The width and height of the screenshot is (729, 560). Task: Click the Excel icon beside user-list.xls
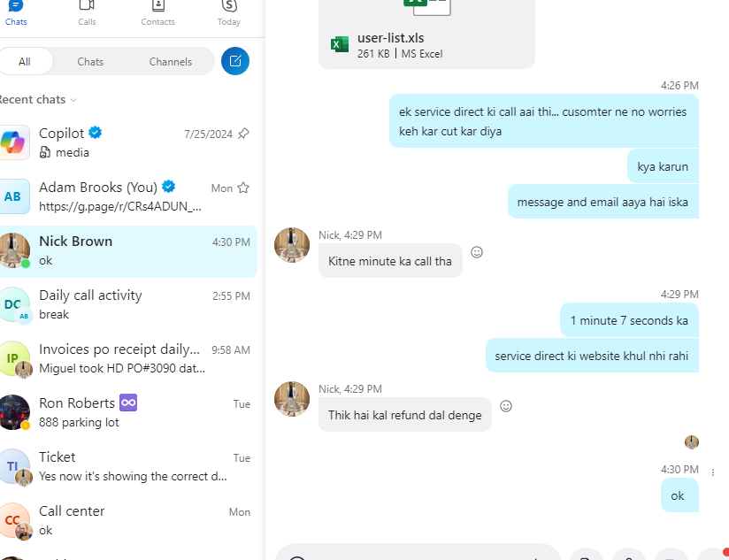(339, 45)
